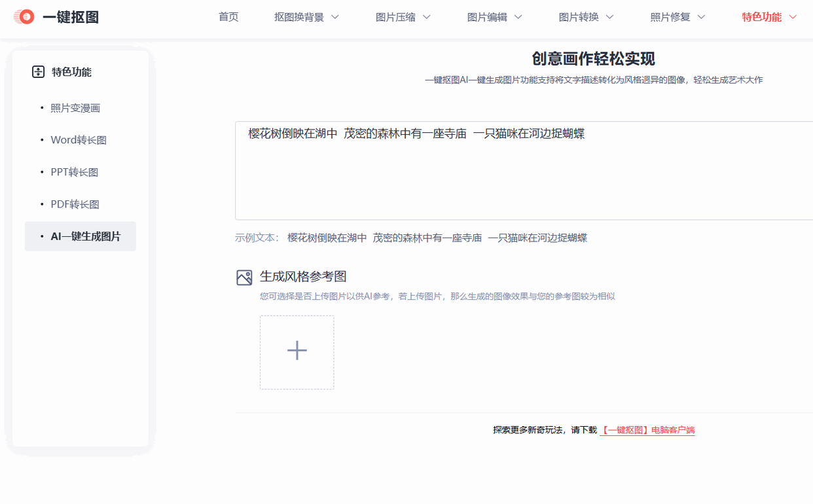Click the 特色功能 sidebar header icon
The image size is (813, 504).
[x=38, y=72]
